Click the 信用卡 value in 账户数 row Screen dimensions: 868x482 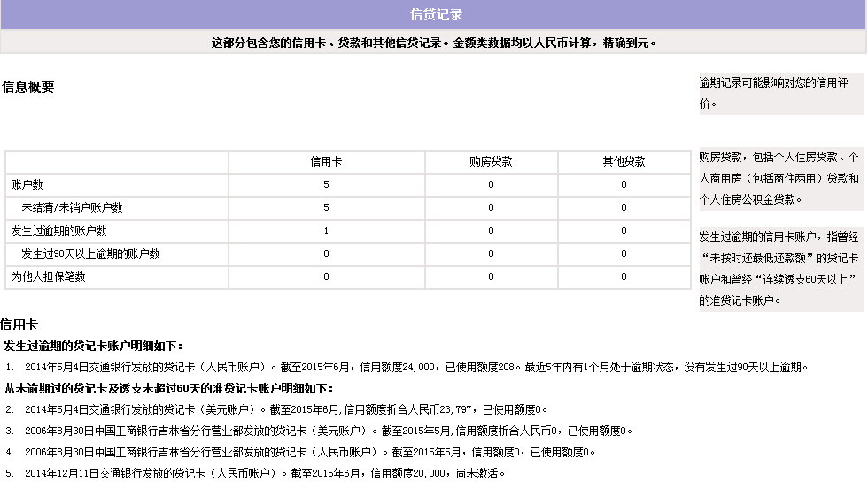coord(326,184)
